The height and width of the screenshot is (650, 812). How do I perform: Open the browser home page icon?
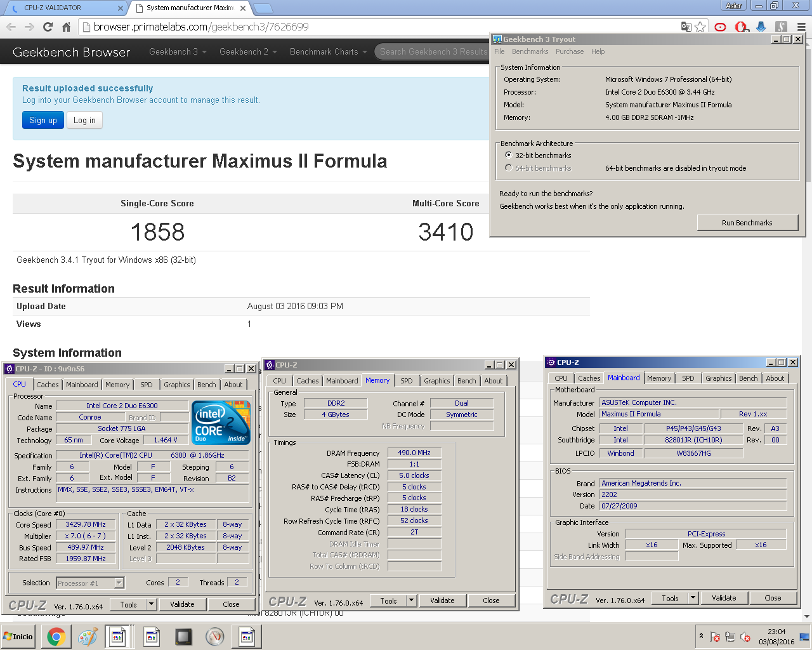(66, 27)
